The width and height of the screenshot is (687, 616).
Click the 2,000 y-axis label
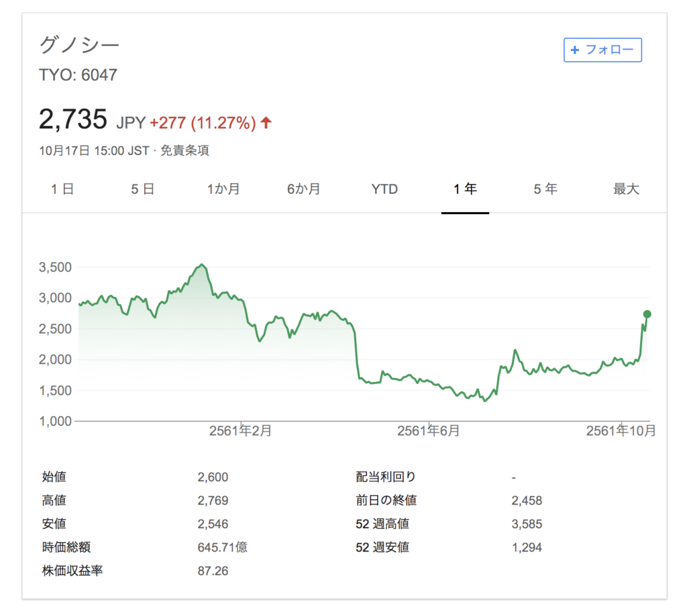coord(55,360)
